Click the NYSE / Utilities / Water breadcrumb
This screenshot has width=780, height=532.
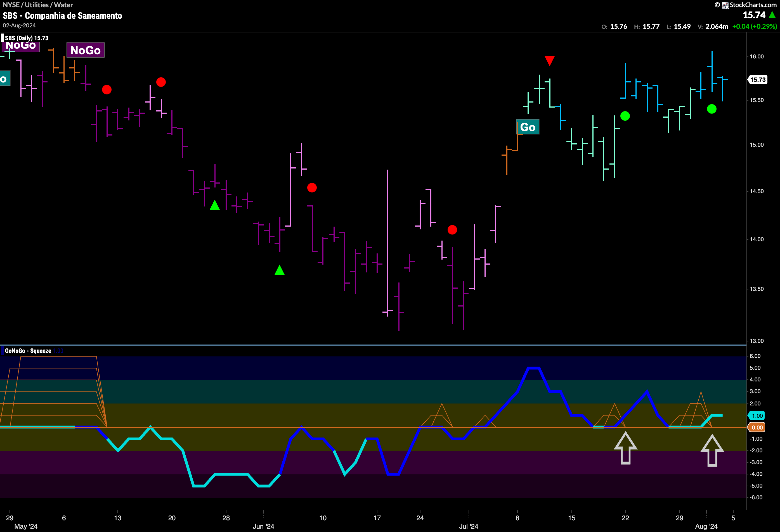click(x=37, y=5)
